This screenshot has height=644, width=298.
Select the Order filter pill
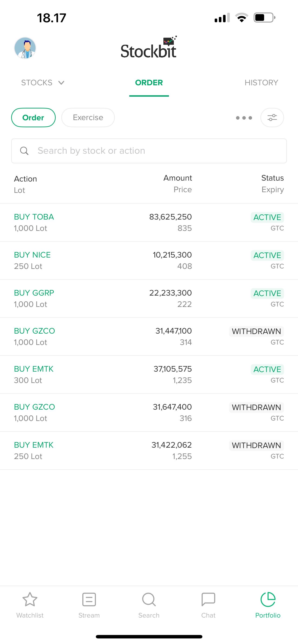tap(33, 118)
